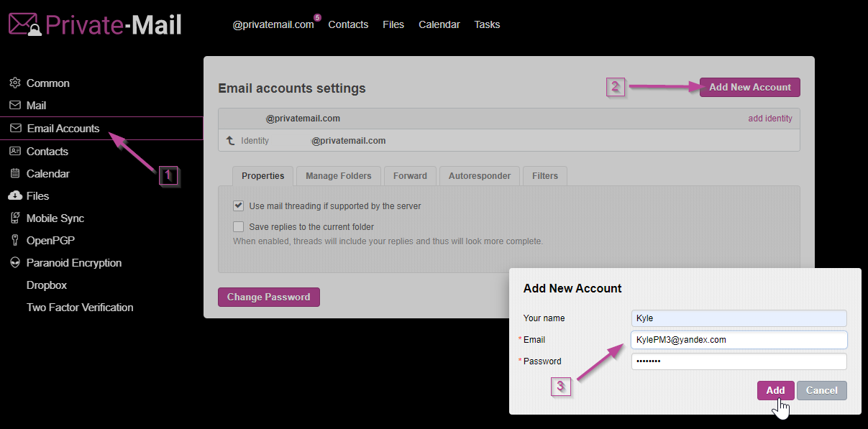Click the Paranoid Encryption alien icon
The image size is (868, 429).
(x=15, y=263)
